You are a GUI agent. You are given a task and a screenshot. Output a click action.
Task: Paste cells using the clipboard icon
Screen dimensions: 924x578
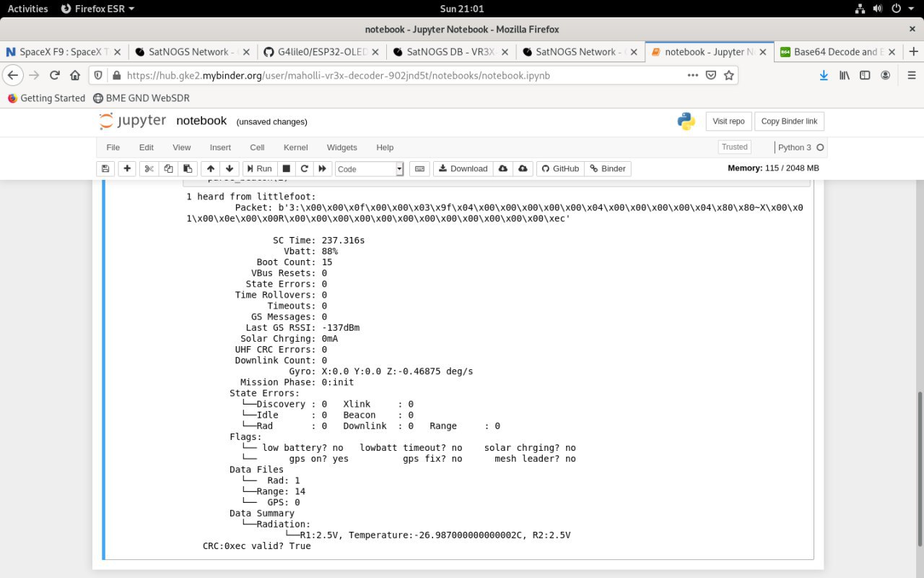[x=188, y=168]
